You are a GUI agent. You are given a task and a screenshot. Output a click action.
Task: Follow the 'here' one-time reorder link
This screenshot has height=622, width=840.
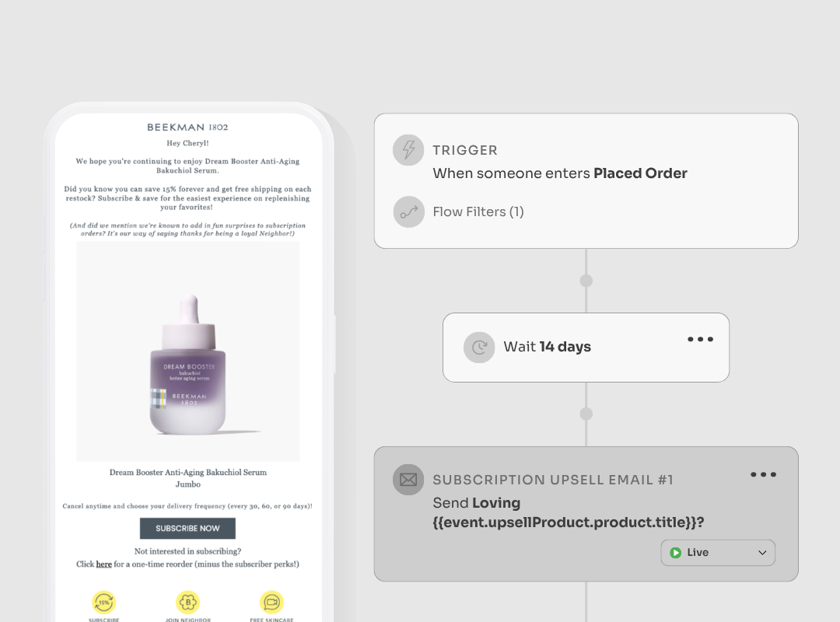[104, 564]
